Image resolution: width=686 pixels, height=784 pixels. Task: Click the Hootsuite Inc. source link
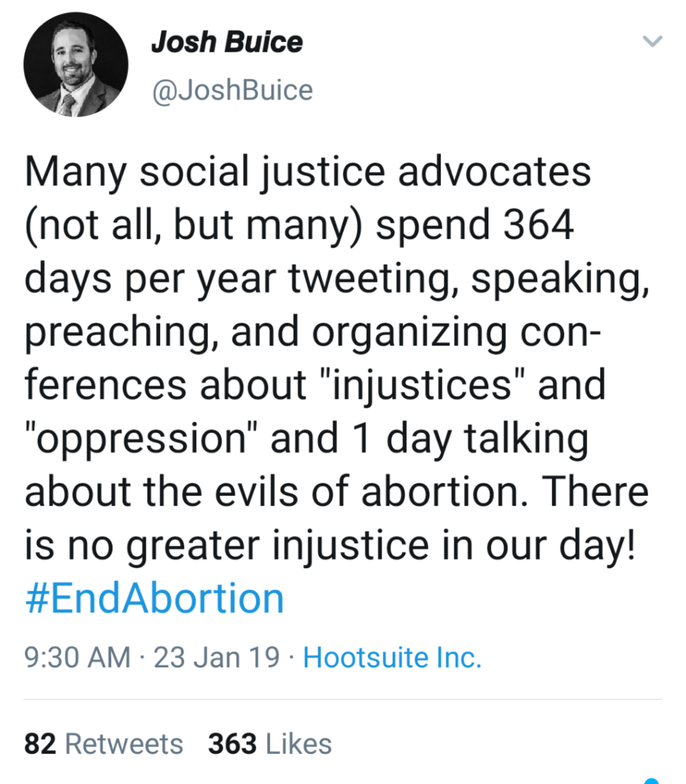[x=392, y=658]
